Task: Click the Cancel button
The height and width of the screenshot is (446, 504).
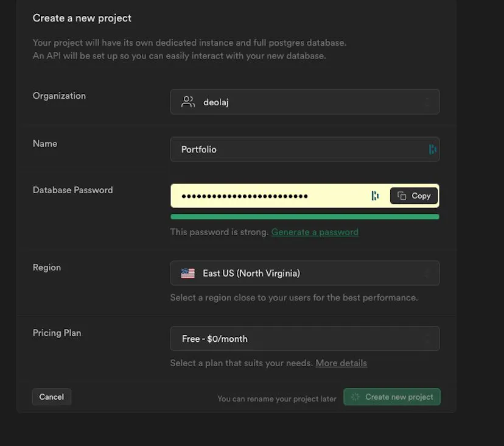Action: [51, 397]
